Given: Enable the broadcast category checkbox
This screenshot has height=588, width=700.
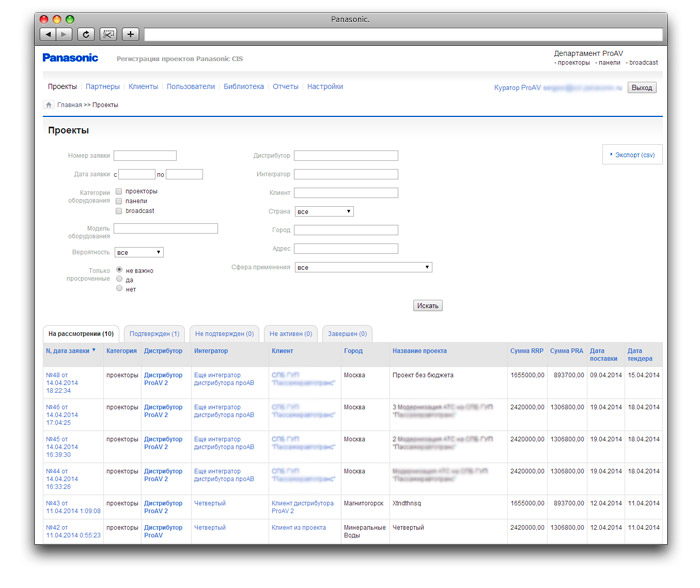Looking at the screenshot, I should tap(119, 211).
